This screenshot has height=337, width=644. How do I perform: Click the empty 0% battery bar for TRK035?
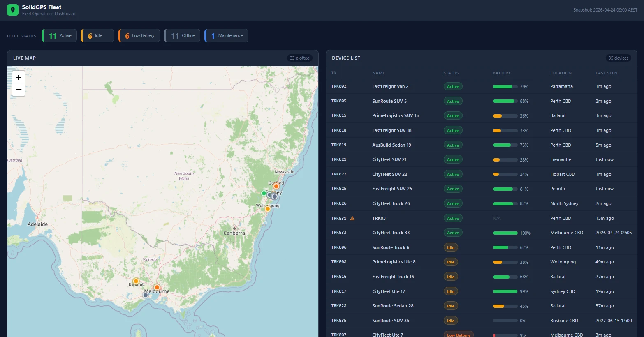coord(505,321)
